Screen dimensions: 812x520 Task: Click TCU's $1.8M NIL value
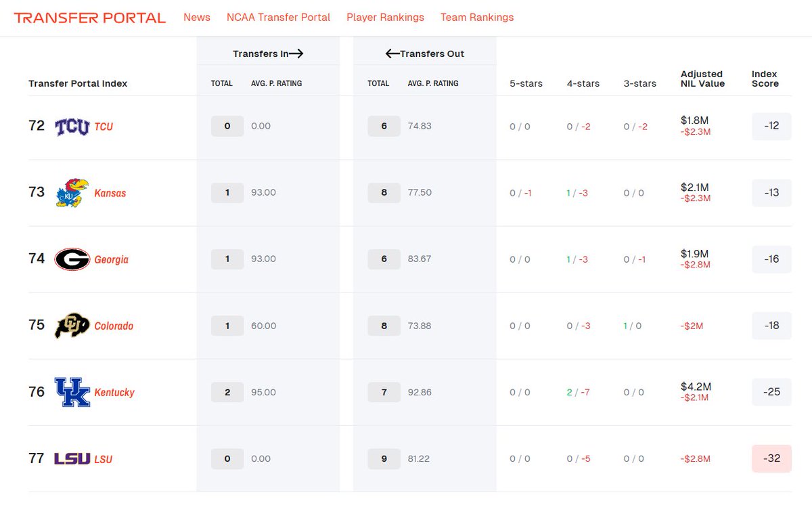(695, 121)
